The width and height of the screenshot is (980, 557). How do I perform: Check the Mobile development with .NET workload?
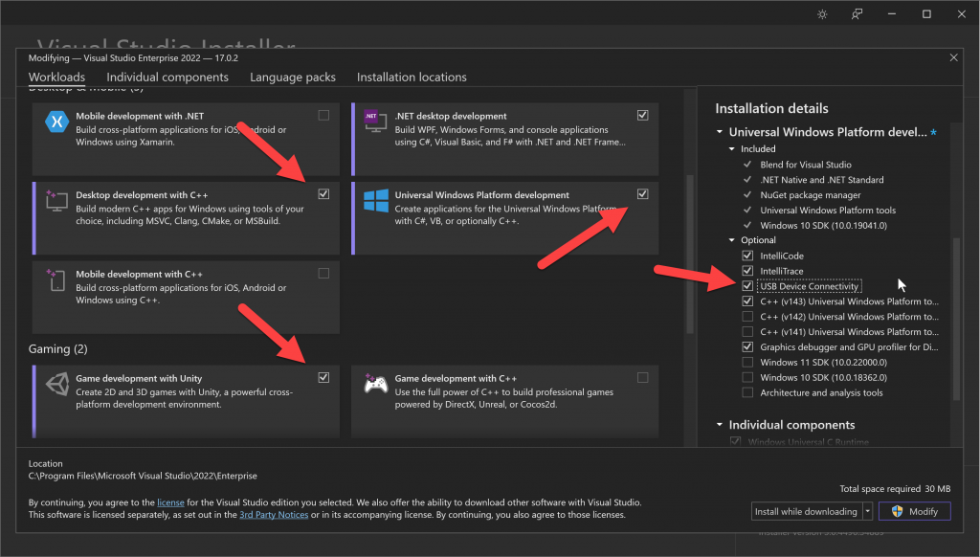[x=323, y=115]
